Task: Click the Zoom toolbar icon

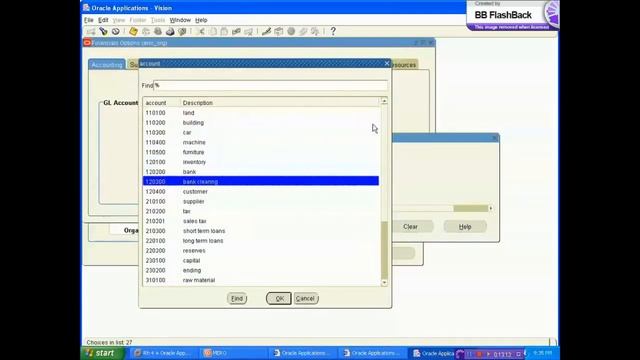Action: 279,31
